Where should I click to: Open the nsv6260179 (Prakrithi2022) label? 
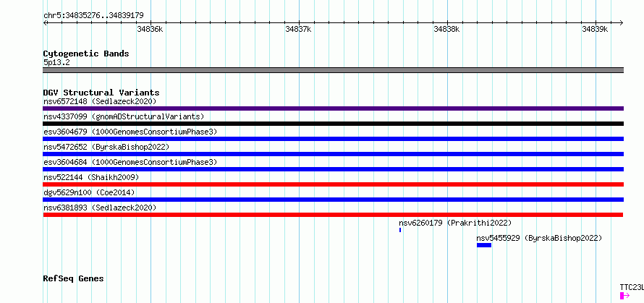coord(455,223)
